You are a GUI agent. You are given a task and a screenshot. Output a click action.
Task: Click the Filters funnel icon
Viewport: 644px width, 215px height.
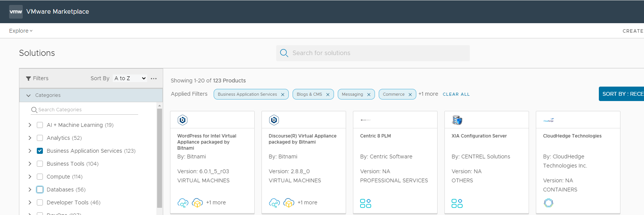click(x=28, y=79)
